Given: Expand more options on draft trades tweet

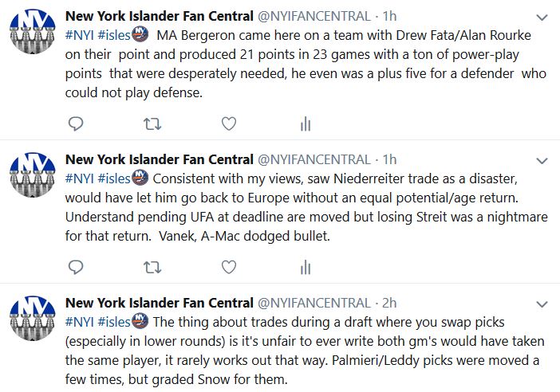Looking at the screenshot, I should coord(541,304).
